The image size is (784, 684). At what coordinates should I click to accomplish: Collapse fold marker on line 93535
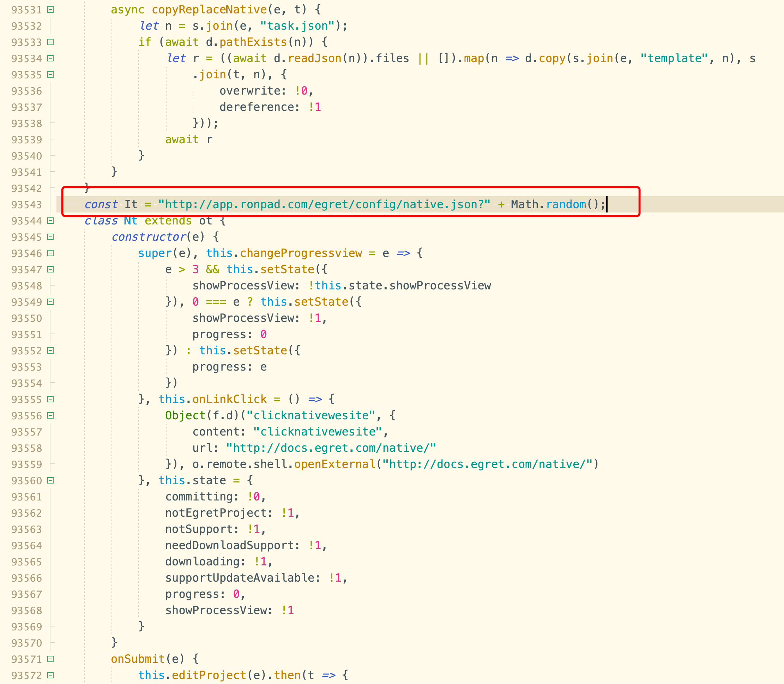[x=50, y=74]
